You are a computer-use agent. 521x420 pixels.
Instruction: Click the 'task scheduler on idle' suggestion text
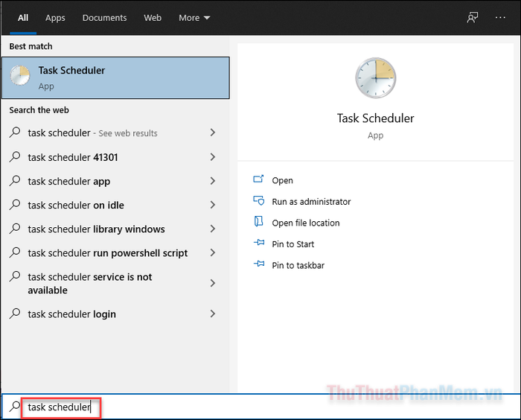pyautogui.click(x=76, y=206)
